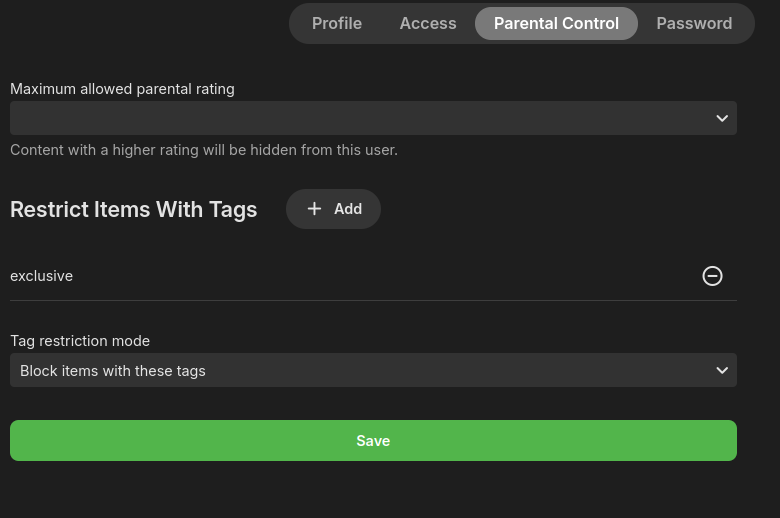Click the exclusive tag entry
The height and width of the screenshot is (518, 780).
[x=42, y=276]
